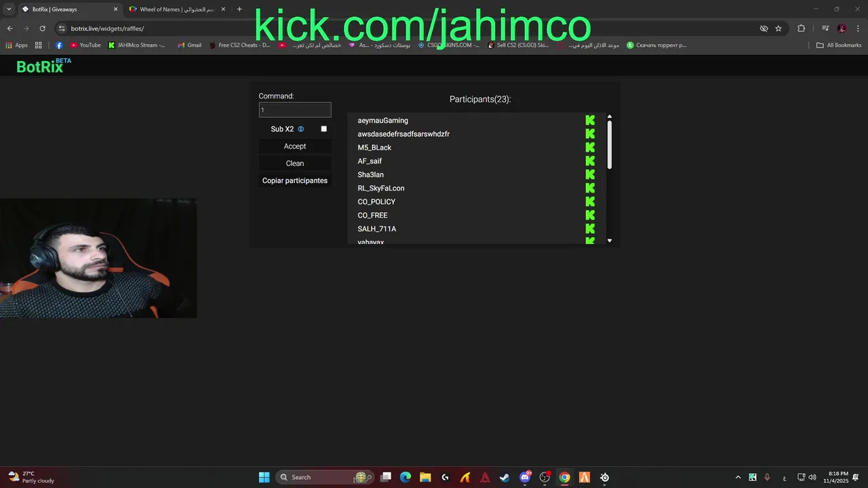Open Google Chrome in the taskbar
The width and height of the screenshot is (868, 488).
point(564,477)
